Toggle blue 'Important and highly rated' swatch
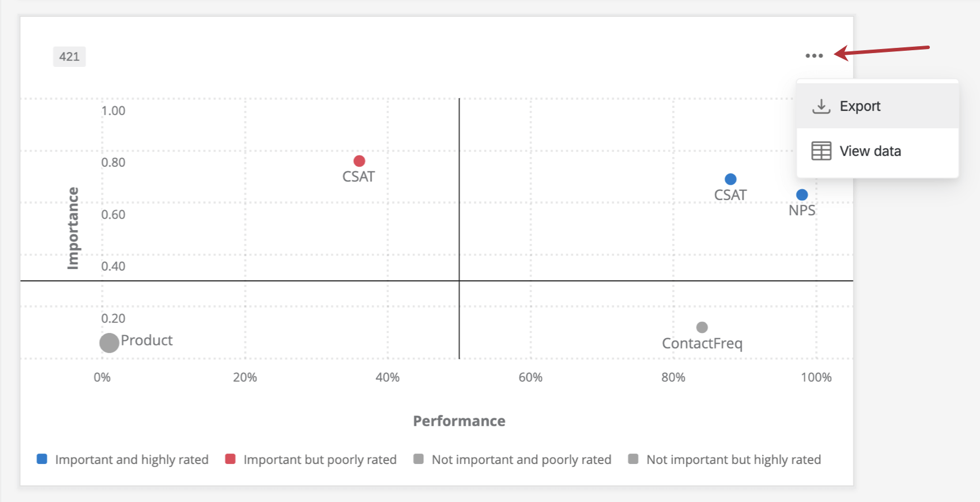Image resolution: width=980 pixels, height=502 pixels. tap(42, 459)
